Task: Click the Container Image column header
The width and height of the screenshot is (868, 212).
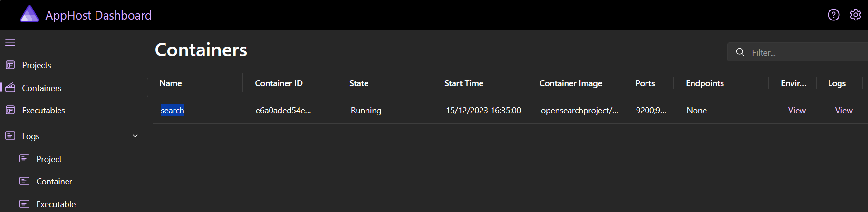Action: [570, 83]
